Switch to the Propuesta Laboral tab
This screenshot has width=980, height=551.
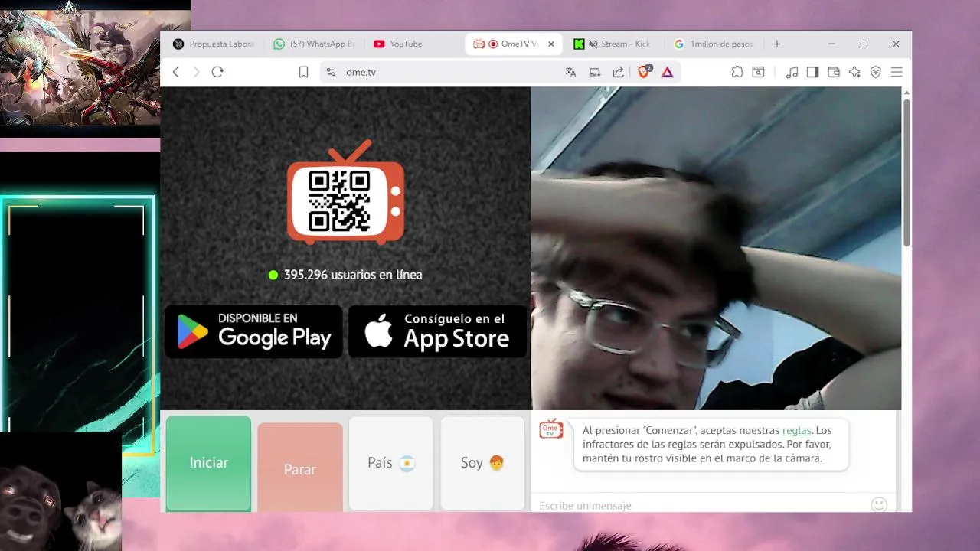point(214,44)
